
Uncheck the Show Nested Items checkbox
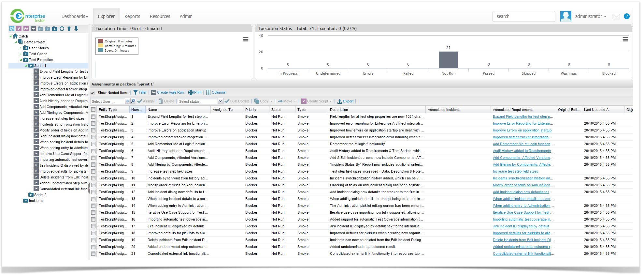(x=93, y=93)
